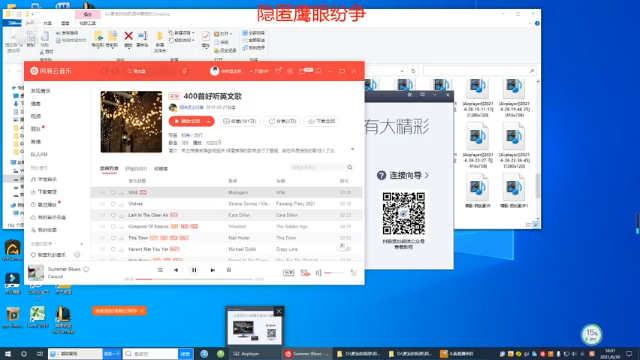Like This Town with its heart icon
This screenshot has width=640, height=360.
click(113, 238)
